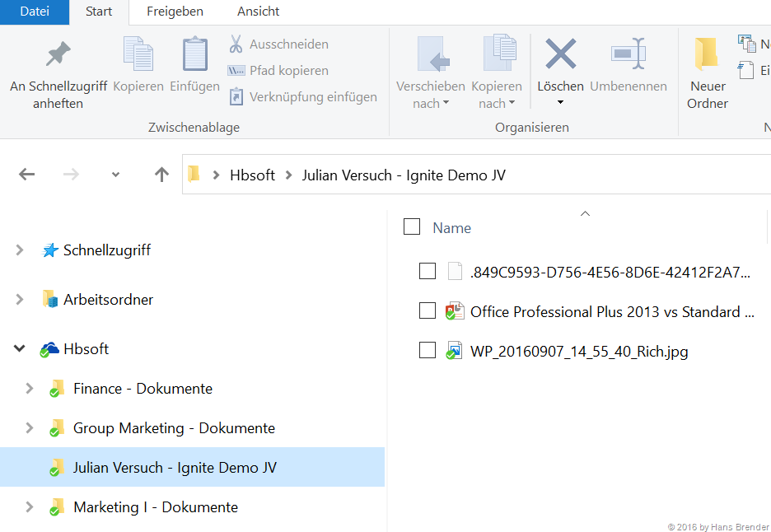
Task: Create a new folder with Neuer Ordner
Action: pyautogui.click(x=707, y=72)
